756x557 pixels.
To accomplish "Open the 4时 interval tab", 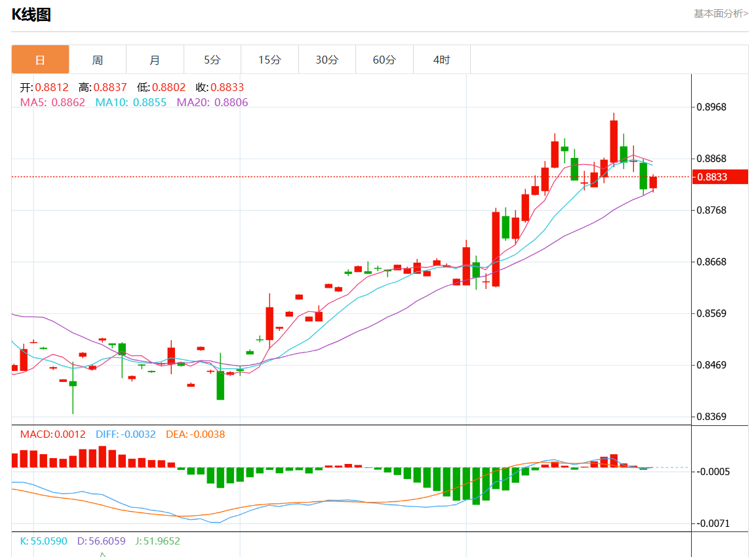I will [442, 60].
